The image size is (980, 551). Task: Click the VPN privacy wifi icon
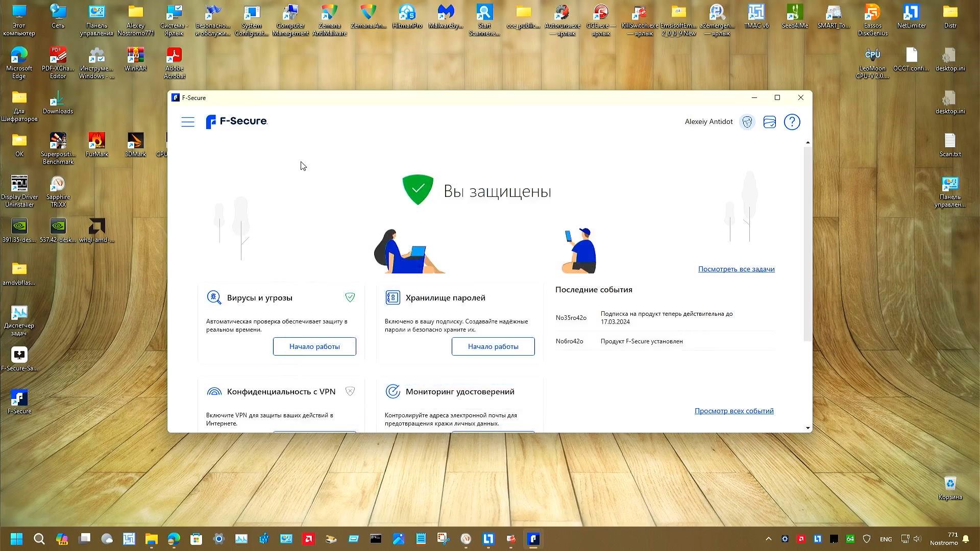[214, 391]
